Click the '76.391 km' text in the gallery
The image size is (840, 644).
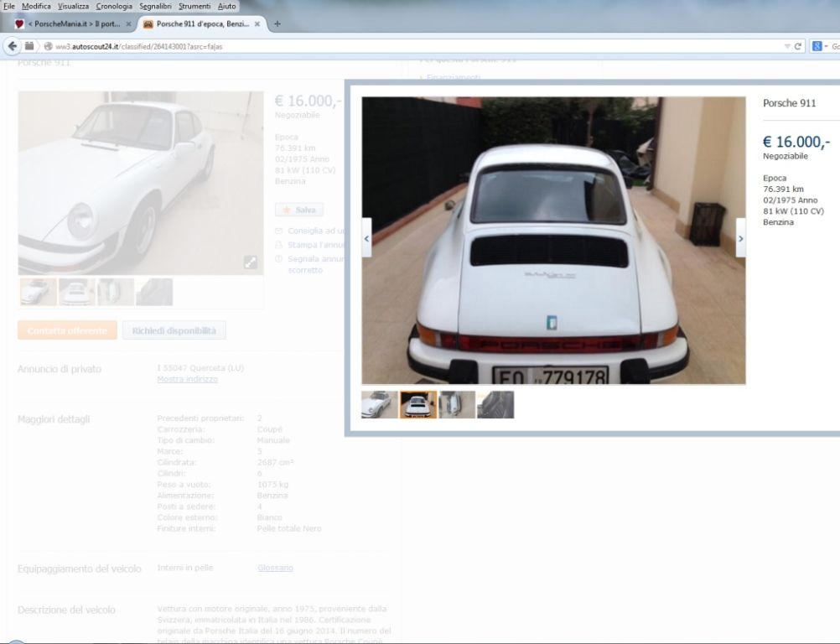click(783, 190)
